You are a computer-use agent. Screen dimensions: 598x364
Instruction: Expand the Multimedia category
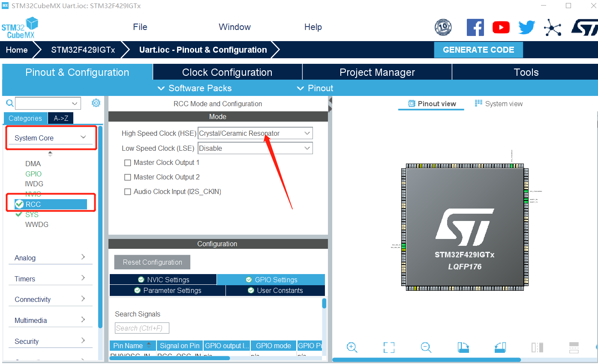tap(51, 320)
